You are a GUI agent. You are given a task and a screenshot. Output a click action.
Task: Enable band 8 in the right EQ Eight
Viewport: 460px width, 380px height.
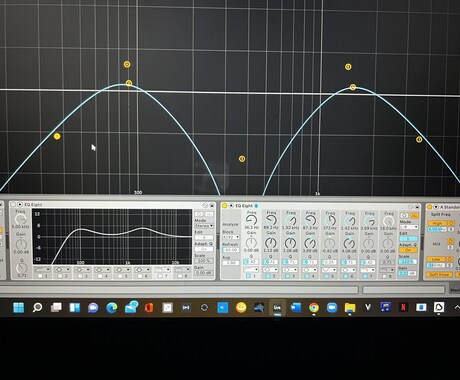(384, 276)
